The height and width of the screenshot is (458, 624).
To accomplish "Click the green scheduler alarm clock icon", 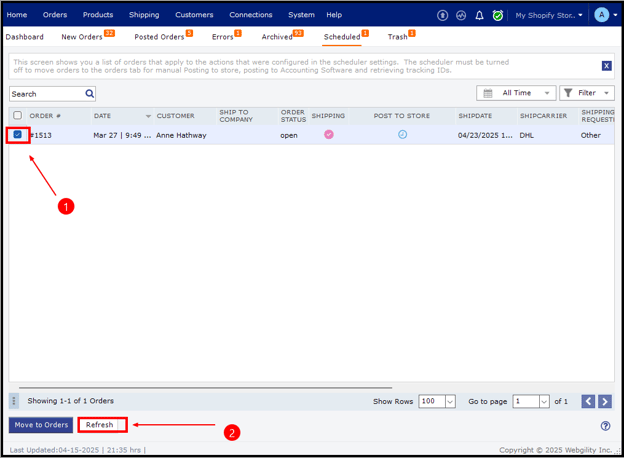I will coord(497,15).
